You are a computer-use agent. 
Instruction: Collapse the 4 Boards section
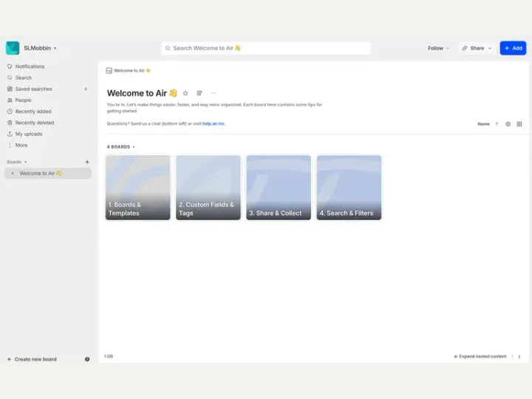[x=120, y=147]
